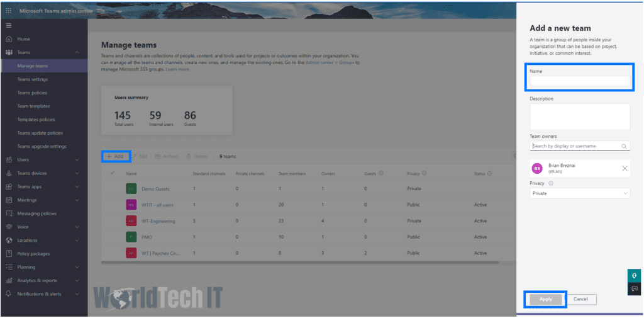This screenshot has width=644, height=318.
Task: Click the Meetings calendar icon
Action: tap(9, 200)
